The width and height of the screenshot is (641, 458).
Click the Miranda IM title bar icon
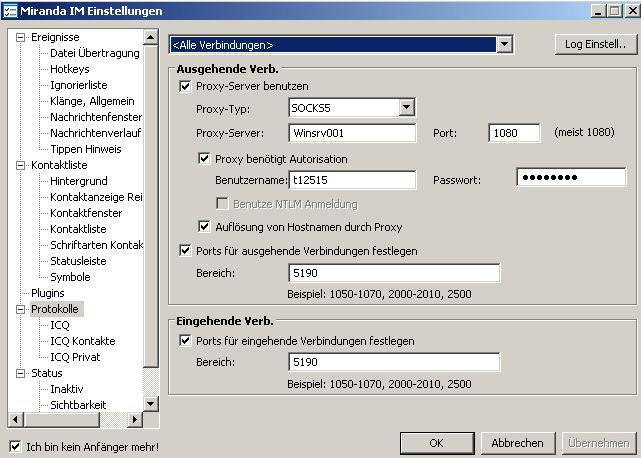[10, 11]
